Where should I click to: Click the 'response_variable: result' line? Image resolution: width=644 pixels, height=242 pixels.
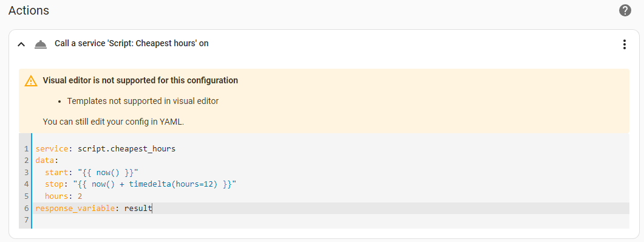coord(93,208)
